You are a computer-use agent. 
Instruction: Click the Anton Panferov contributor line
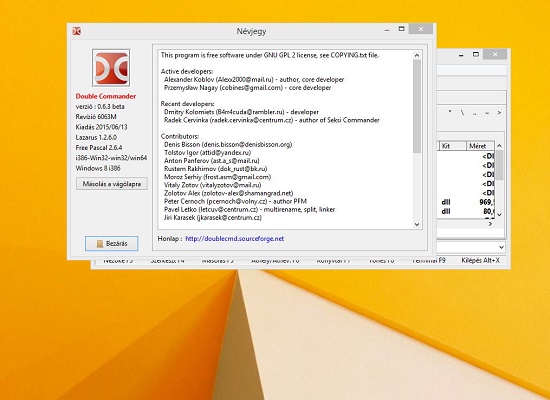point(212,161)
